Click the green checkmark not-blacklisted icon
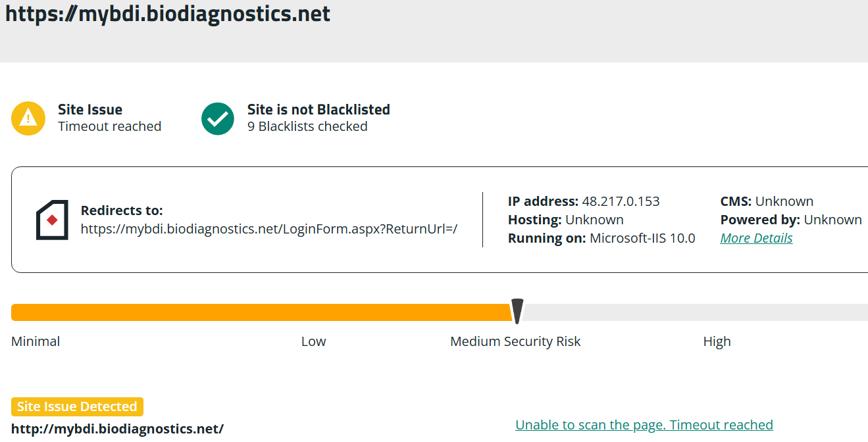The width and height of the screenshot is (868, 442). tap(218, 118)
